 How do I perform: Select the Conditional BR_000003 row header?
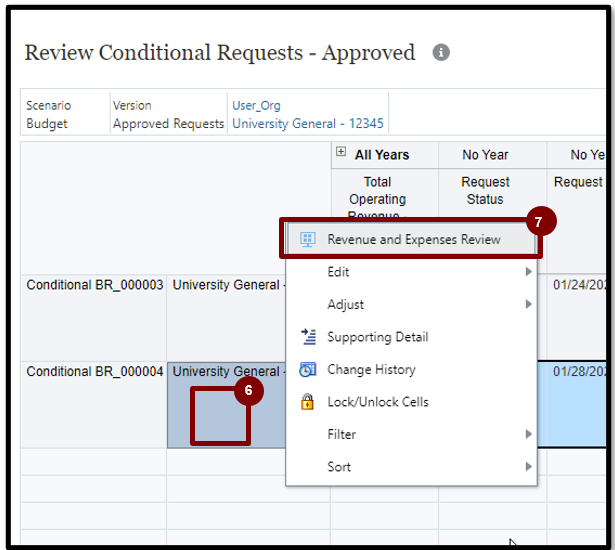[94, 286]
